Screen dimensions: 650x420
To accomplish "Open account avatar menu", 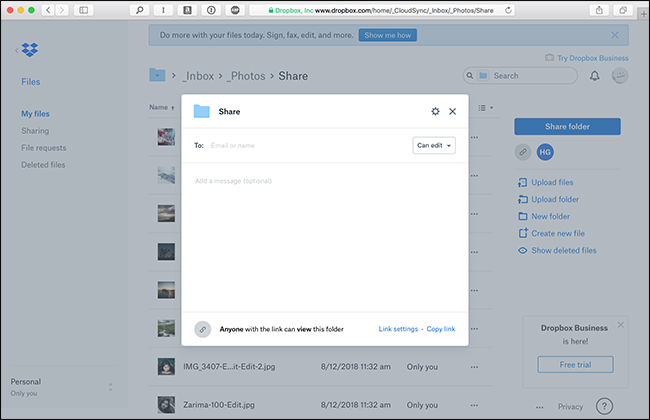I will coord(620,76).
